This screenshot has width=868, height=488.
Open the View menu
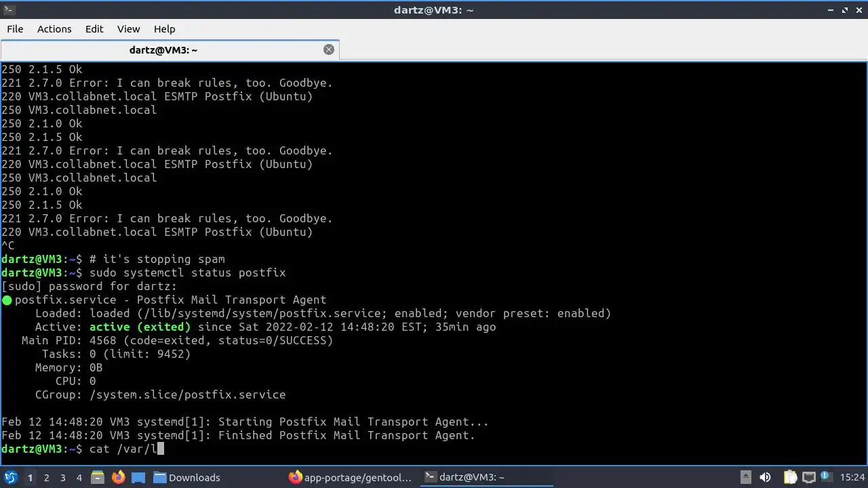pyautogui.click(x=128, y=29)
